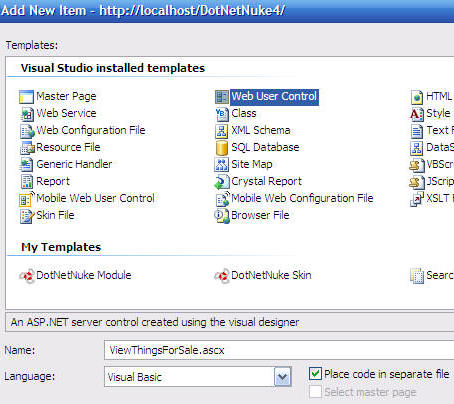The height and width of the screenshot is (404, 454).
Task: Click the Select master page checkbox
Action: (315, 392)
